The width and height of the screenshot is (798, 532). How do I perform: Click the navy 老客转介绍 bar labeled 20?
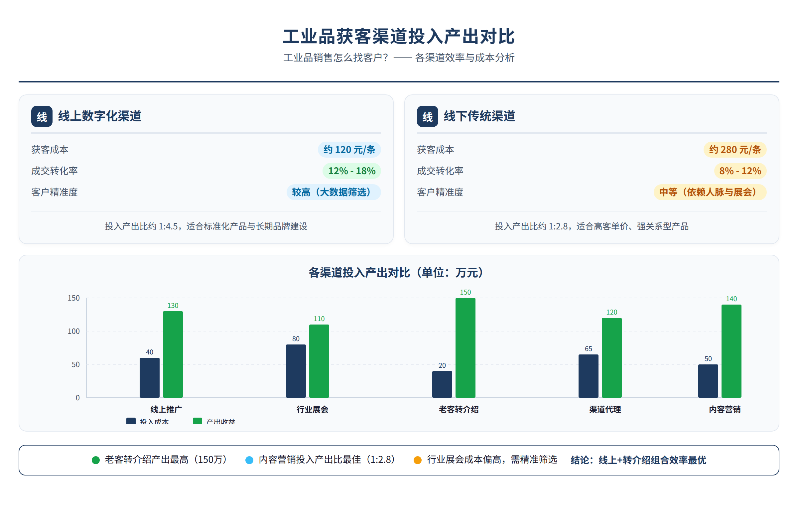[x=442, y=384]
